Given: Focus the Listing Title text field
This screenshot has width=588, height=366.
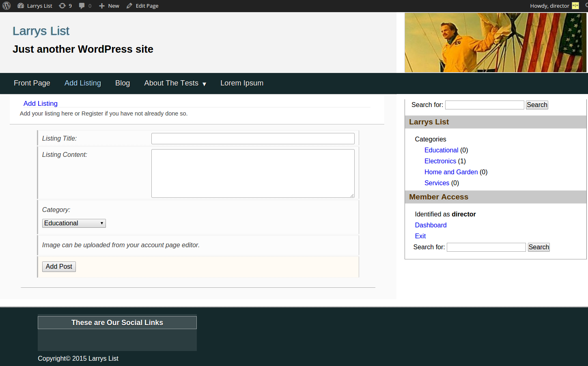Looking at the screenshot, I should [x=253, y=139].
